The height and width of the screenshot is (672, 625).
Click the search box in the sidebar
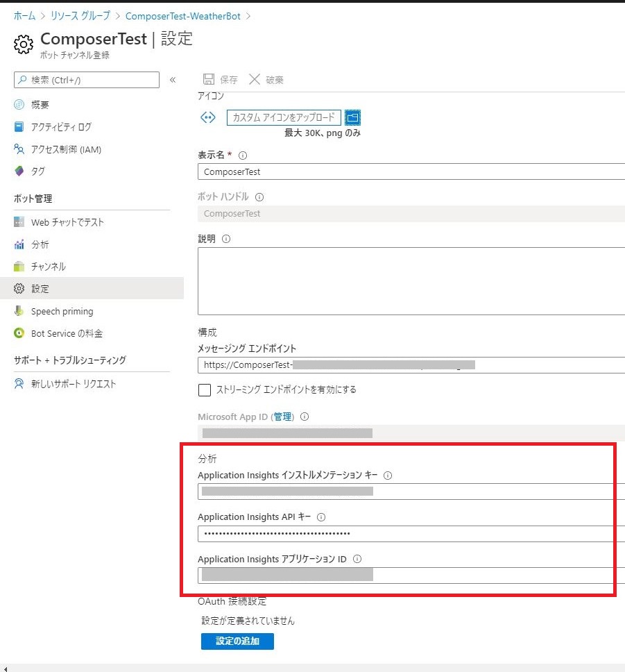tap(87, 80)
